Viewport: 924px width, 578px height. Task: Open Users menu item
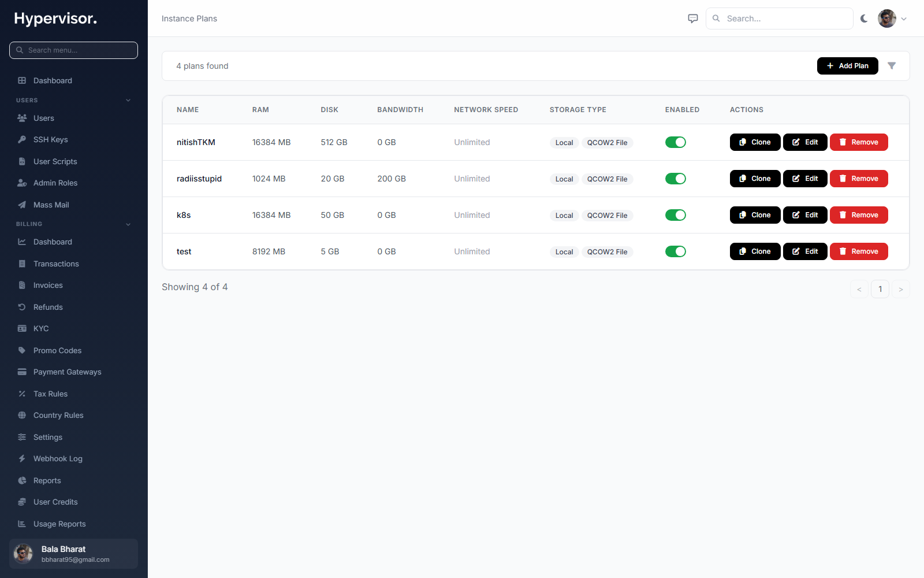coord(73,118)
